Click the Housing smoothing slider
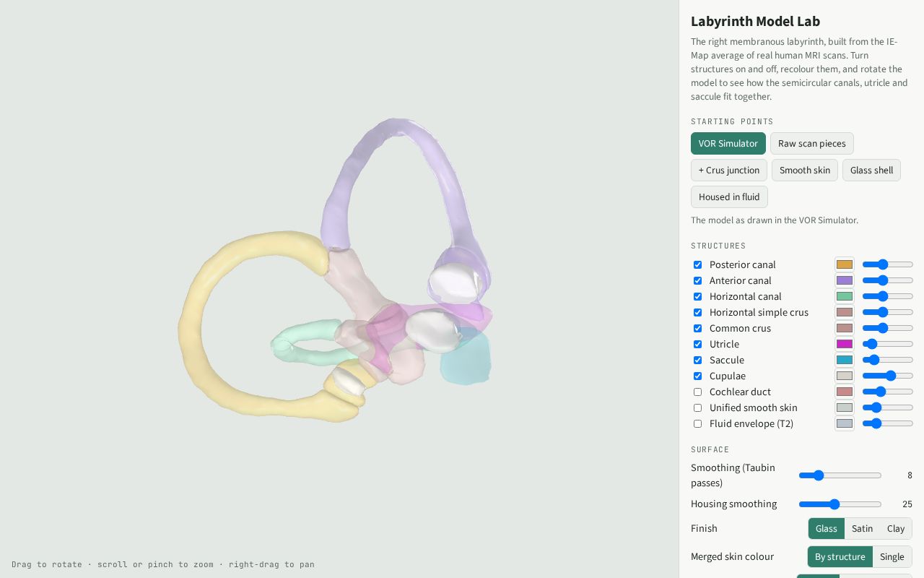The height and width of the screenshot is (578, 924). (x=840, y=504)
